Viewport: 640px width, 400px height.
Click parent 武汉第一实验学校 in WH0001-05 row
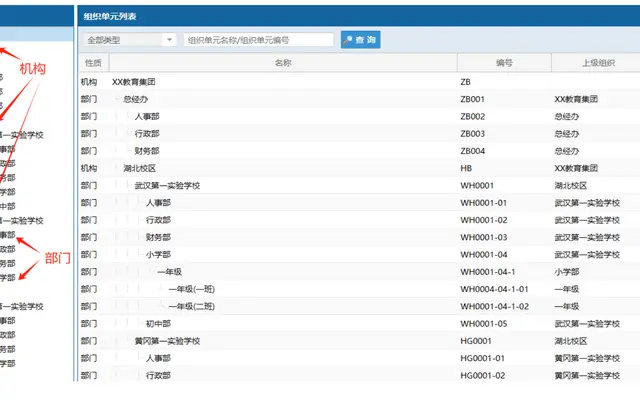pos(587,324)
